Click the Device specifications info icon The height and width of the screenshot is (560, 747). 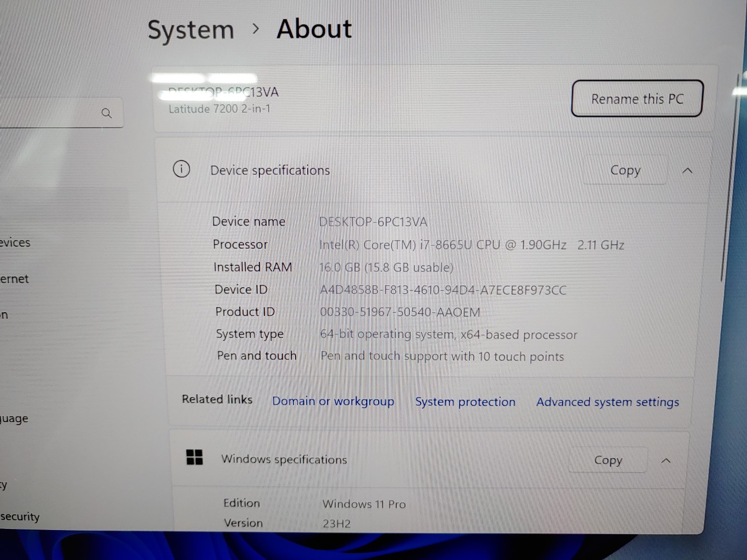click(x=181, y=169)
